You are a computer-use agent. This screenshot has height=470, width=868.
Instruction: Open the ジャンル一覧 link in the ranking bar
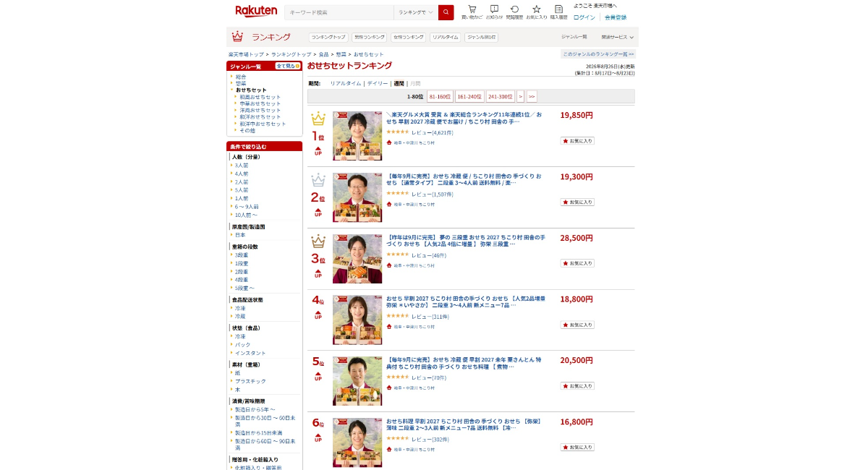click(574, 37)
